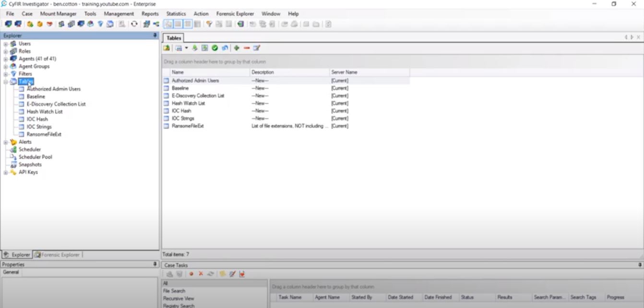Click the pencil edit icon in Case Tasks toolbar
The width and height of the screenshot is (644, 308).
click(x=232, y=274)
